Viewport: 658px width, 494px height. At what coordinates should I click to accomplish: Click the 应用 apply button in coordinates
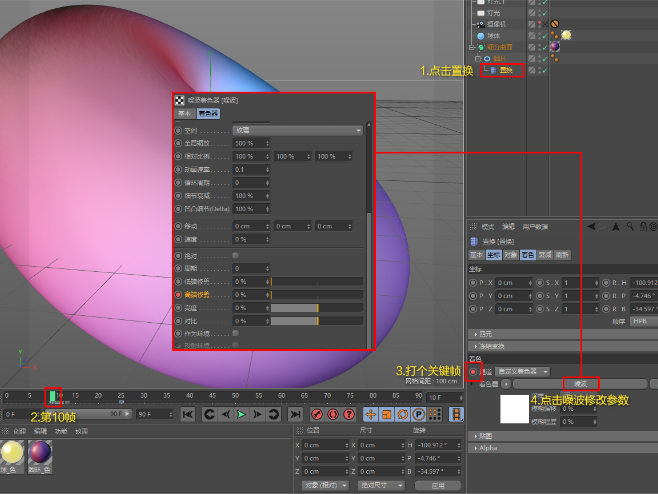[437, 485]
